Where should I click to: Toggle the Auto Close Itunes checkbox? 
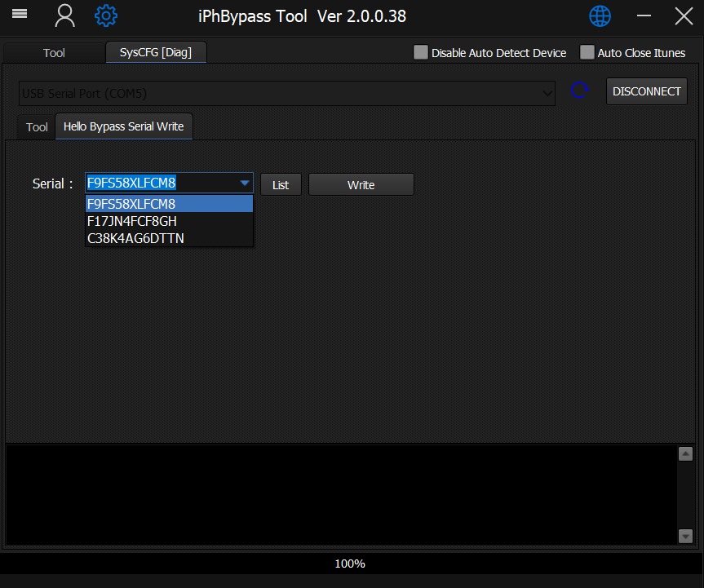tap(587, 52)
